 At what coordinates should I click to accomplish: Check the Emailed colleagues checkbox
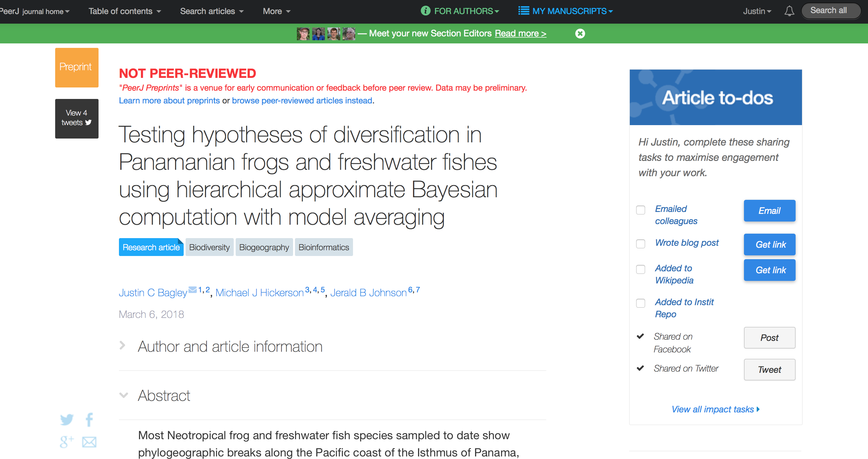point(640,210)
